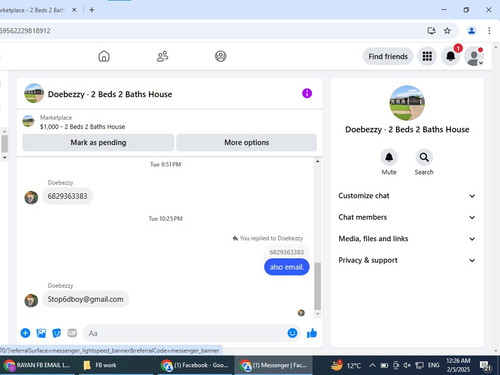Viewport: 500px width, 375px height.
Task: Switch to Marketplace browser tab
Action: [x=33, y=10]
